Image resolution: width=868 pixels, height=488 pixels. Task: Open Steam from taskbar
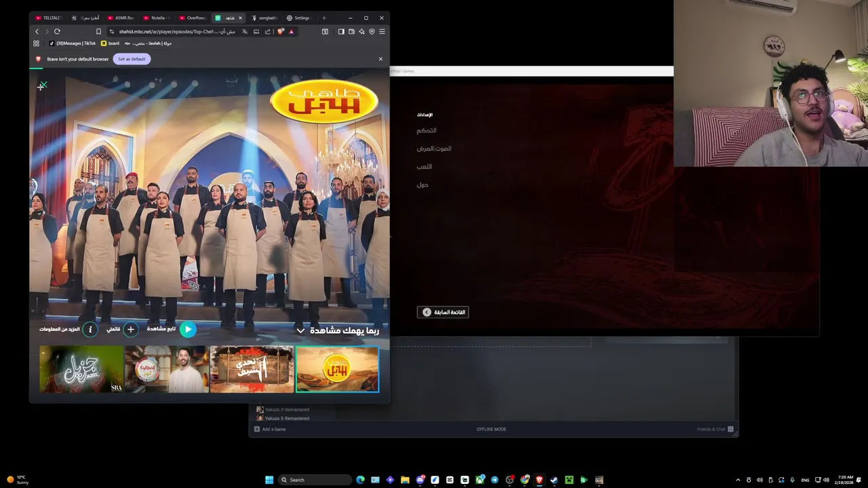click(554, 480)
